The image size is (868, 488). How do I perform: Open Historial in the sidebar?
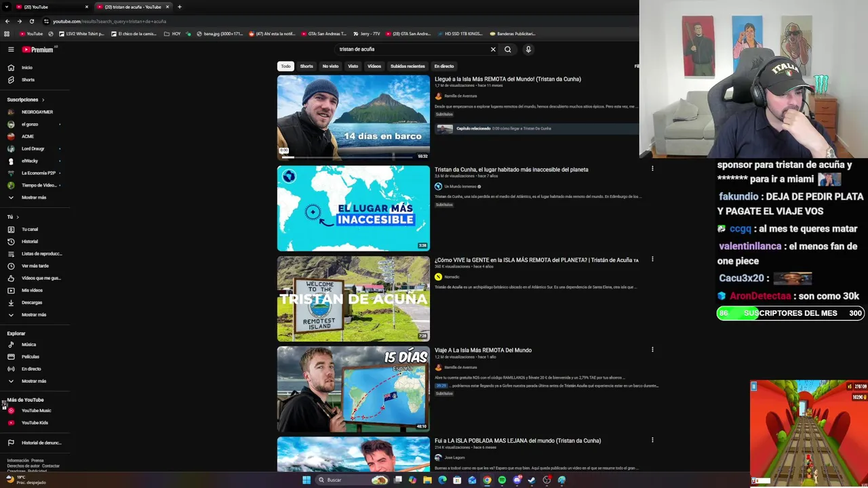(30, 241)
